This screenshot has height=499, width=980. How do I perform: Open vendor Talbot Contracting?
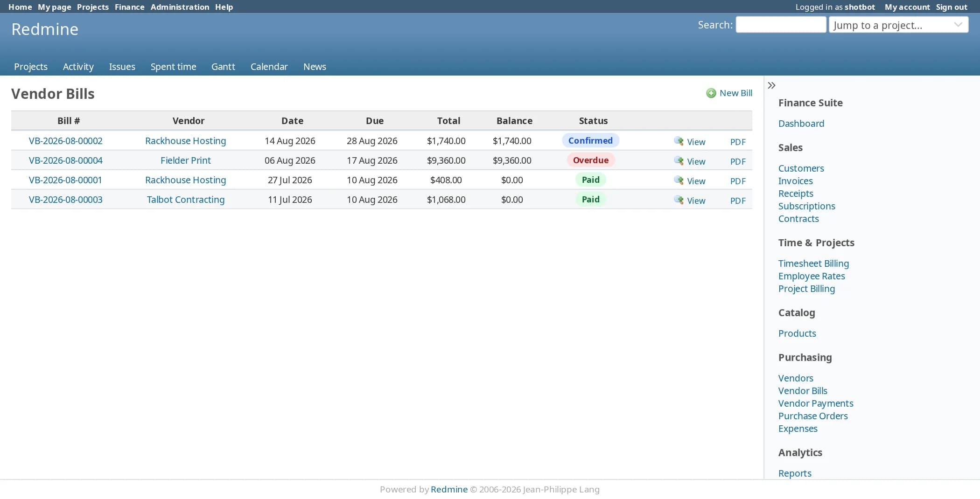(186, 200)
